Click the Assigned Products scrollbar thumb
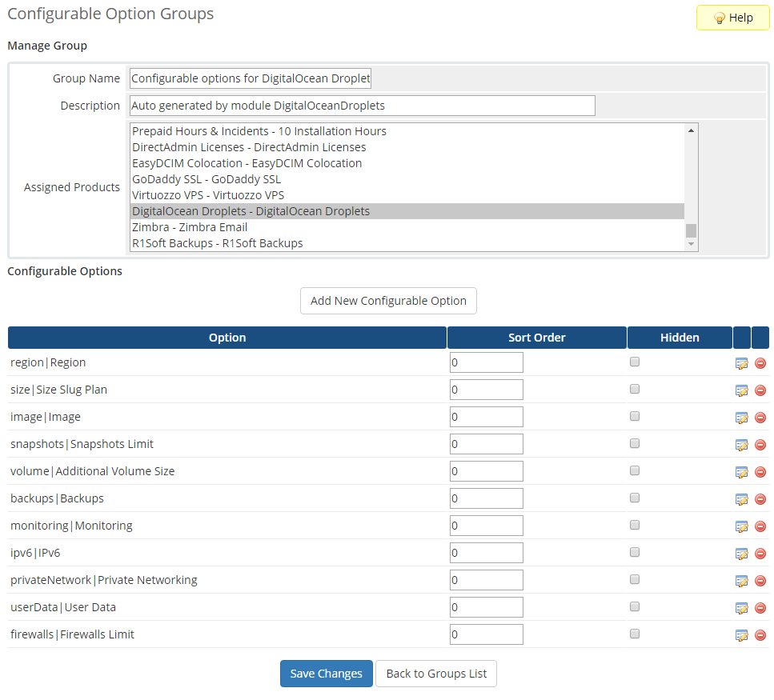 pyautogui.click(x=691, y=230)
